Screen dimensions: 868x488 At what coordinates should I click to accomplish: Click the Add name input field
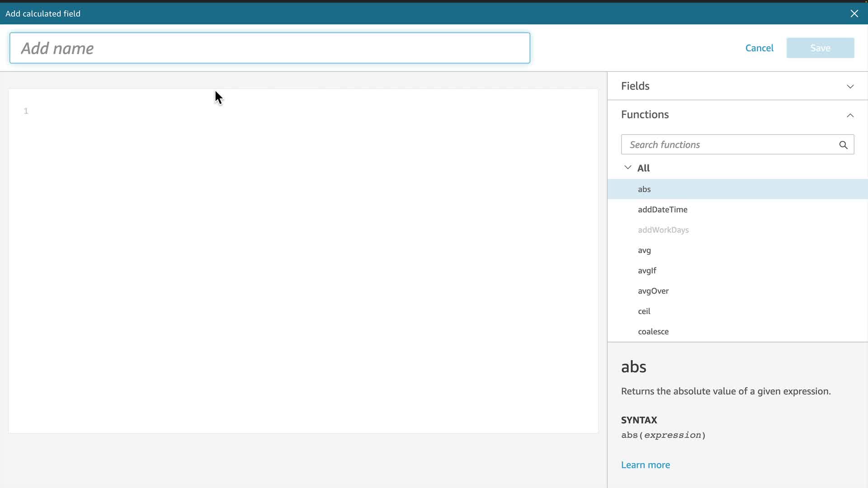coord(269,48)
